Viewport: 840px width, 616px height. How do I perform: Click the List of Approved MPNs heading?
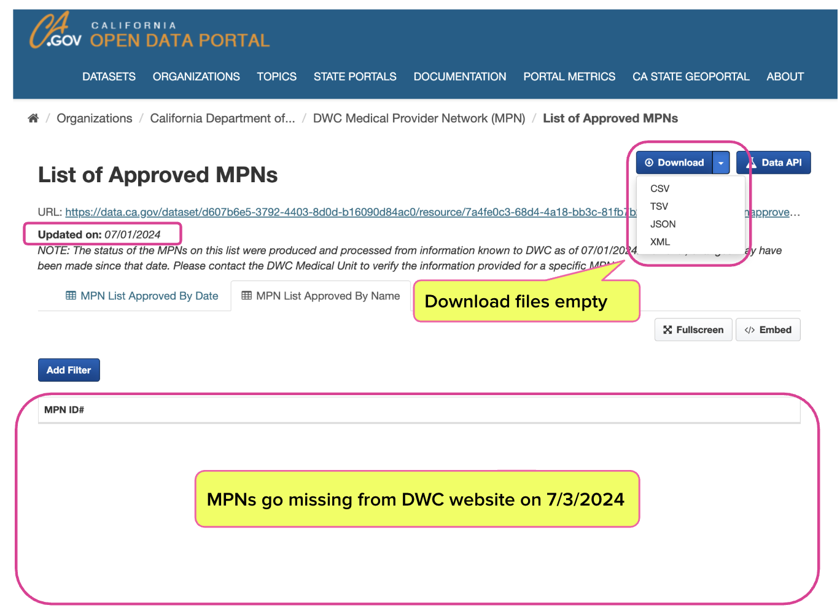tap(158, 175)
